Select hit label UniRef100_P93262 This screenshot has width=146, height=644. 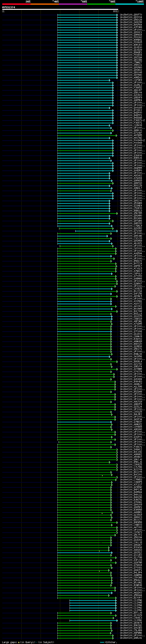131,37
